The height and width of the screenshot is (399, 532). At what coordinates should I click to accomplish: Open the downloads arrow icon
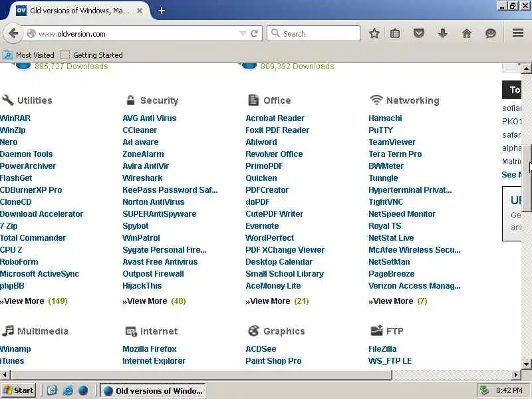(443, 33)
